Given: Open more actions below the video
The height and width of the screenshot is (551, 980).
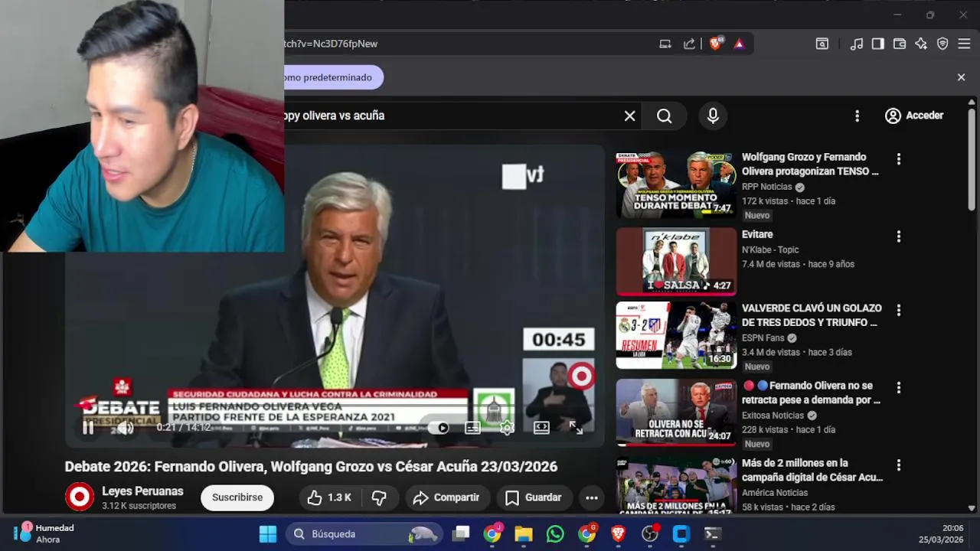Looking at the screenshot, I should tap(592, 497).
